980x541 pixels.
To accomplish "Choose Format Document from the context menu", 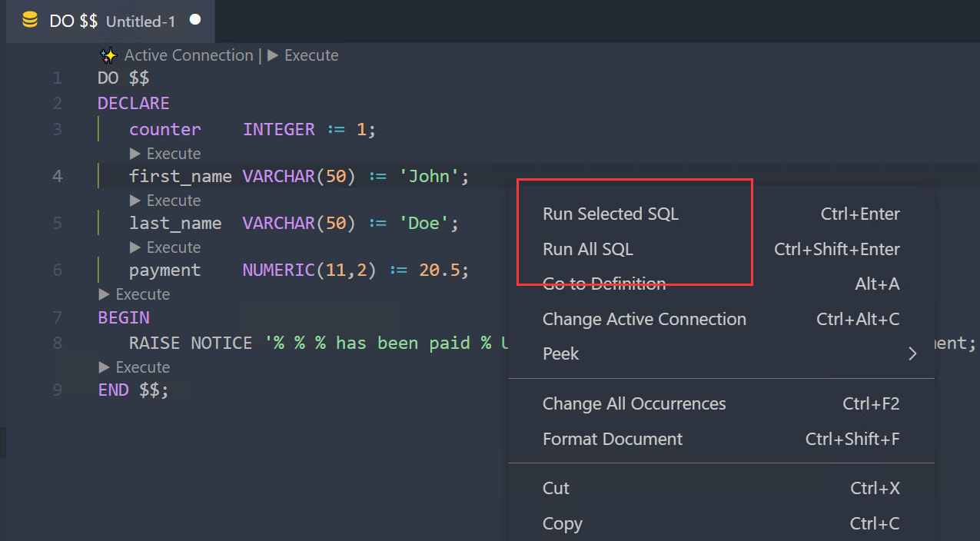I will 721,439.
